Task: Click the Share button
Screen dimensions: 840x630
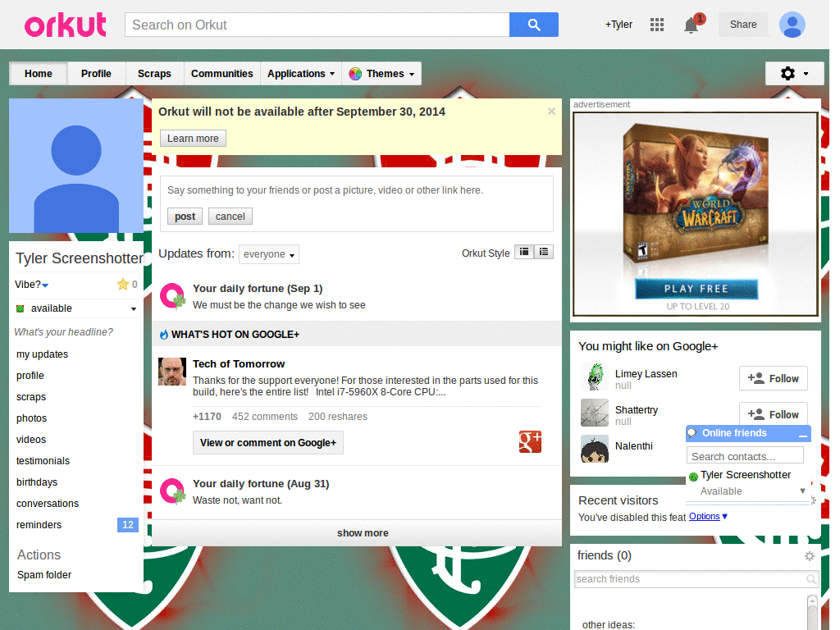Action: coord(743,25)
